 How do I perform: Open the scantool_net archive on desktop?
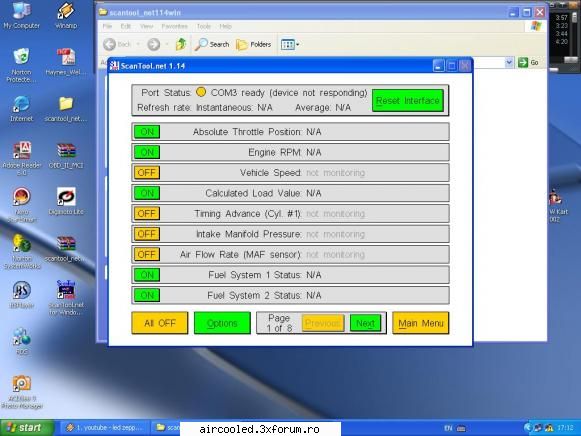(x=66, y=248)
